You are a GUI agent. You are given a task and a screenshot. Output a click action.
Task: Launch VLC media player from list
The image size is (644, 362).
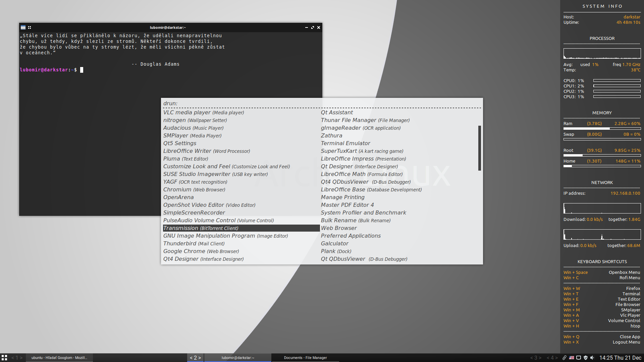click(241, 113)
